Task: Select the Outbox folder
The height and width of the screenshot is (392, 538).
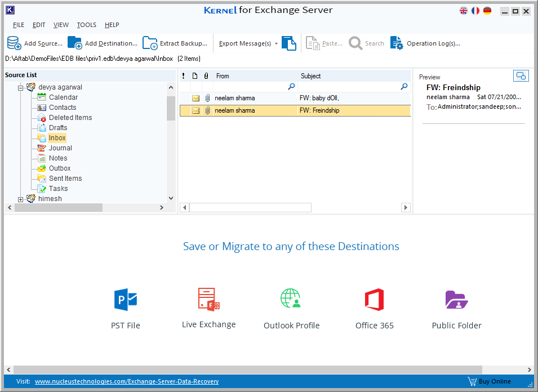Action: click(x=60, y=168)
